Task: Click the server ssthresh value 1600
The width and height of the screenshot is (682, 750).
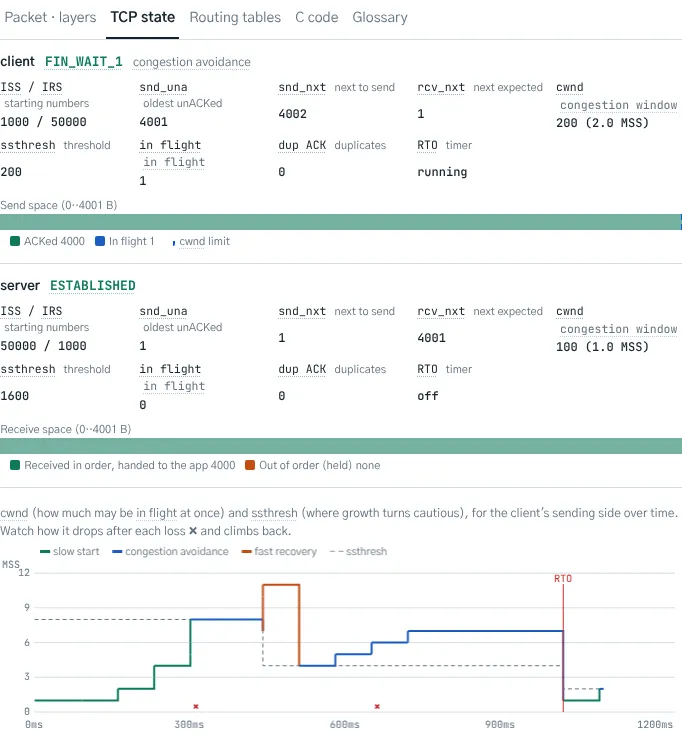Action: click(14, 396)
